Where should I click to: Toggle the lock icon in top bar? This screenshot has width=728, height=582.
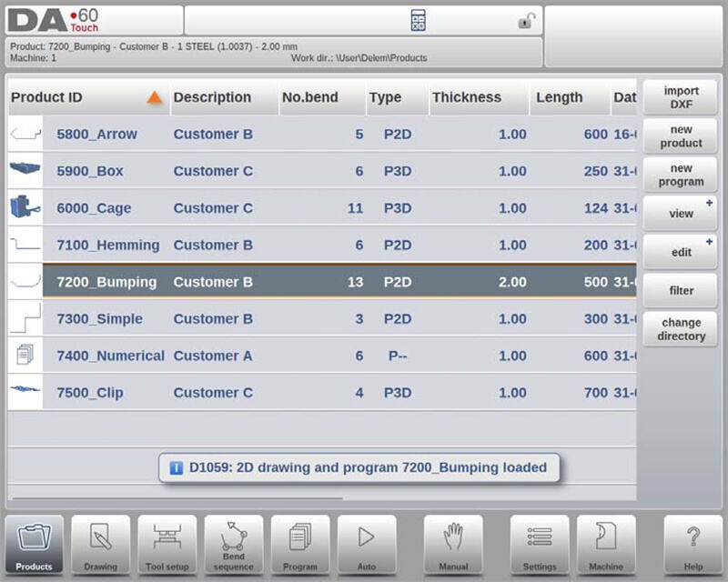[526, 21]
